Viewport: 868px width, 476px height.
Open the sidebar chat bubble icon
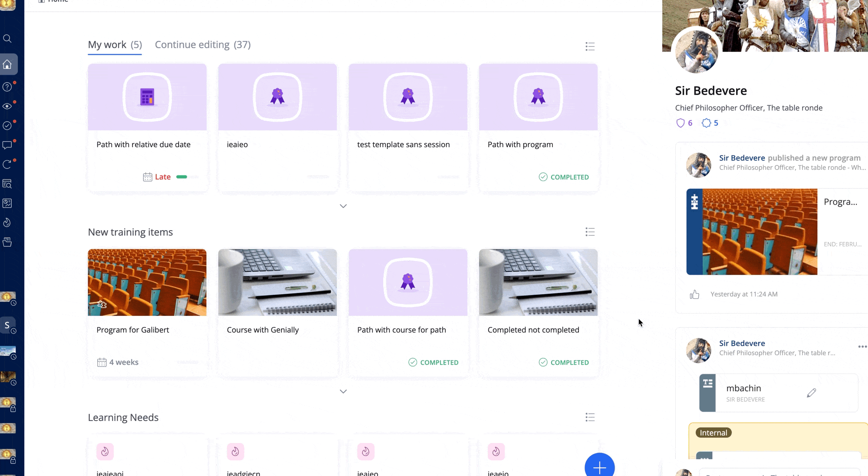[7, 145]
